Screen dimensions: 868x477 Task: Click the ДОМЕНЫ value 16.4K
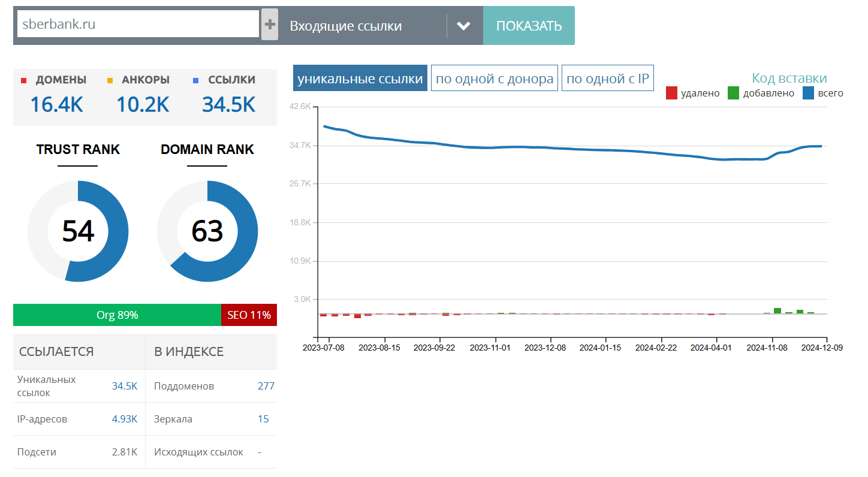[x=56, y=105]
